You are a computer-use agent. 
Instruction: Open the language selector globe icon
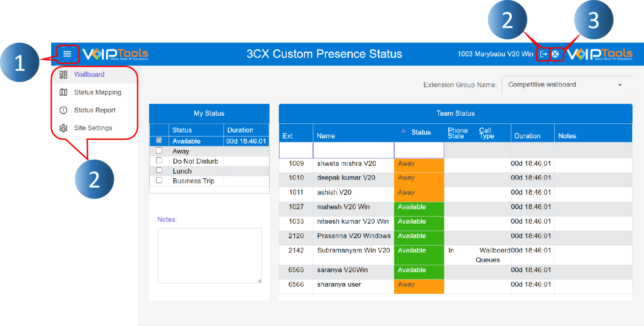(x=556, y=54)
